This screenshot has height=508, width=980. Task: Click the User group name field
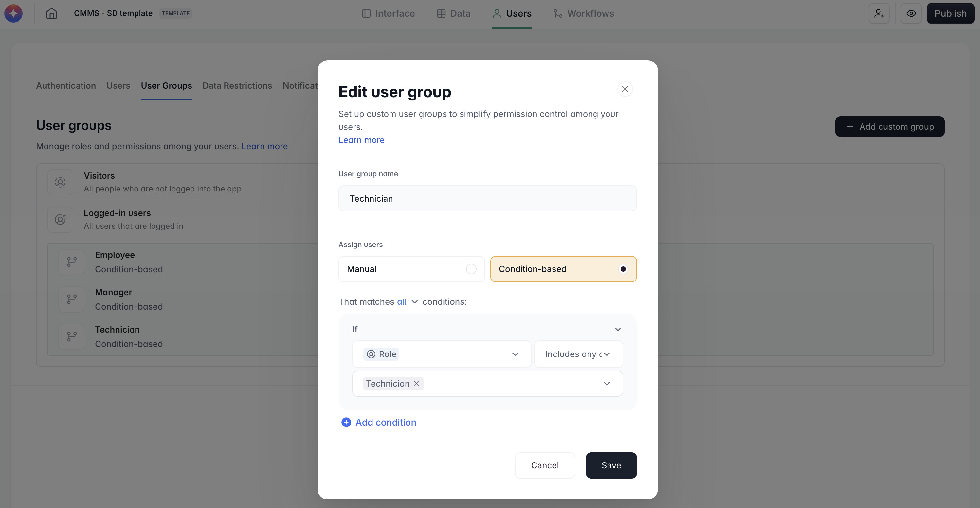[x=487, y=199]
